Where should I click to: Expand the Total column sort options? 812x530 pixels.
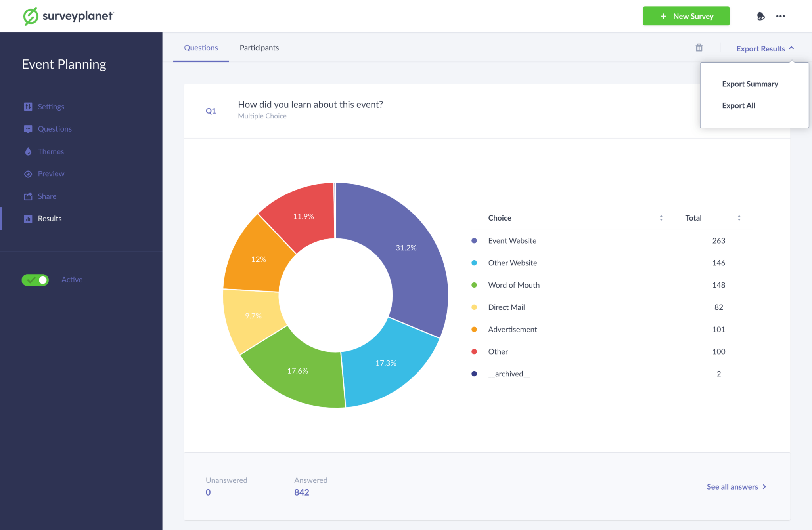point(739,218)
